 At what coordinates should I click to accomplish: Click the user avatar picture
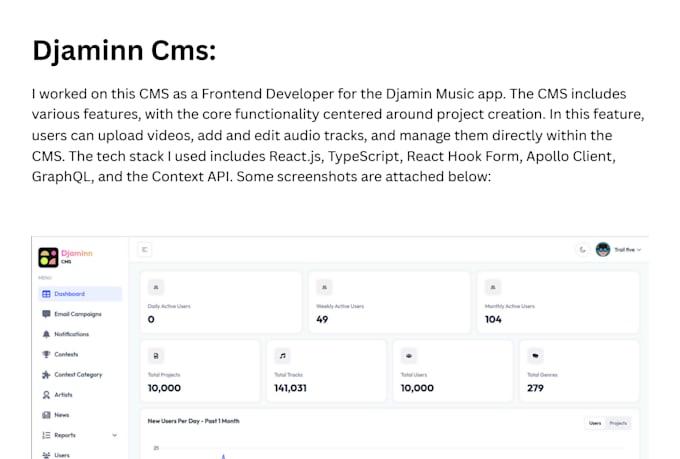pos(603,249)
